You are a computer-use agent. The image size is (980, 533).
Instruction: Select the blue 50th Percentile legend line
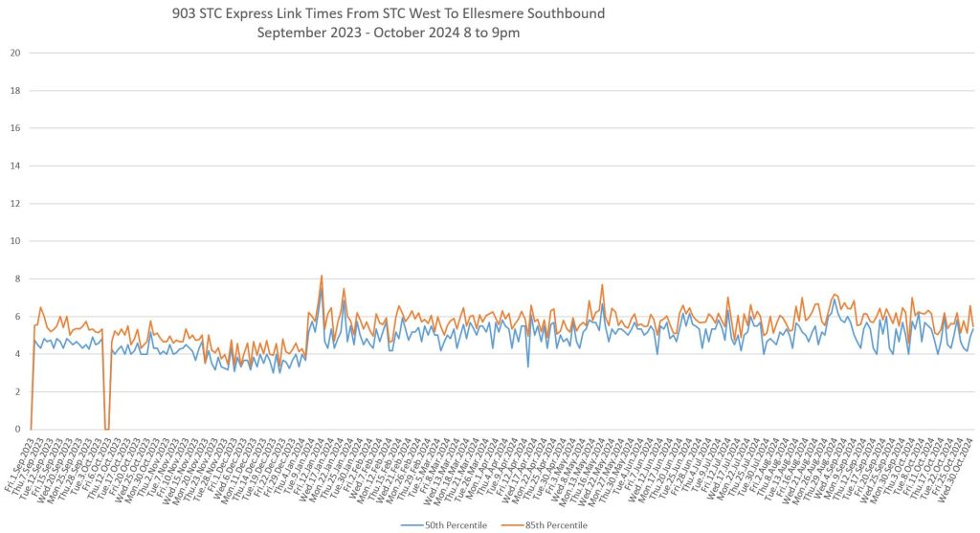tap(411, 525)
